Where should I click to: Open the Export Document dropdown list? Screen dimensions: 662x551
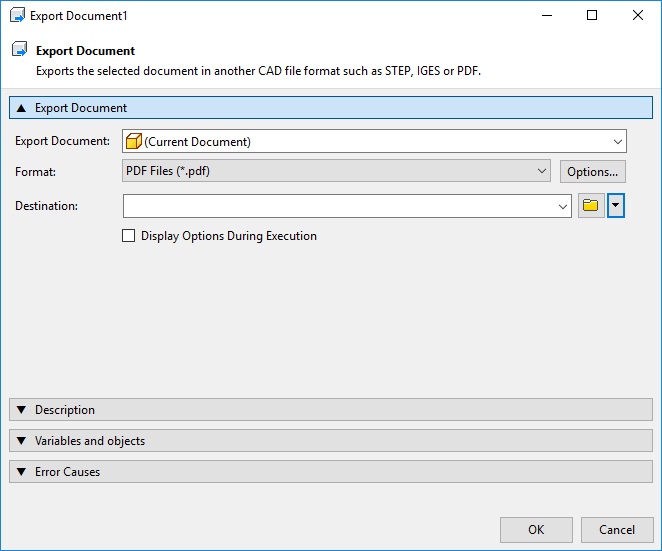(618, 141)
